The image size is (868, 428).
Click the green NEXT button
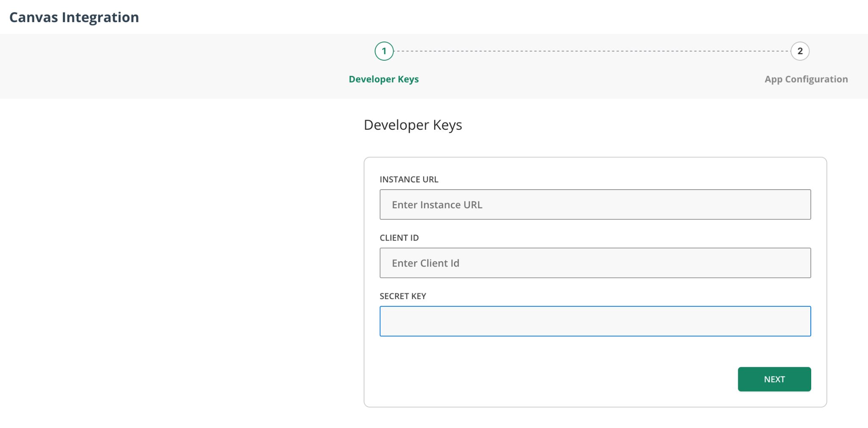(x=774, y=379)
